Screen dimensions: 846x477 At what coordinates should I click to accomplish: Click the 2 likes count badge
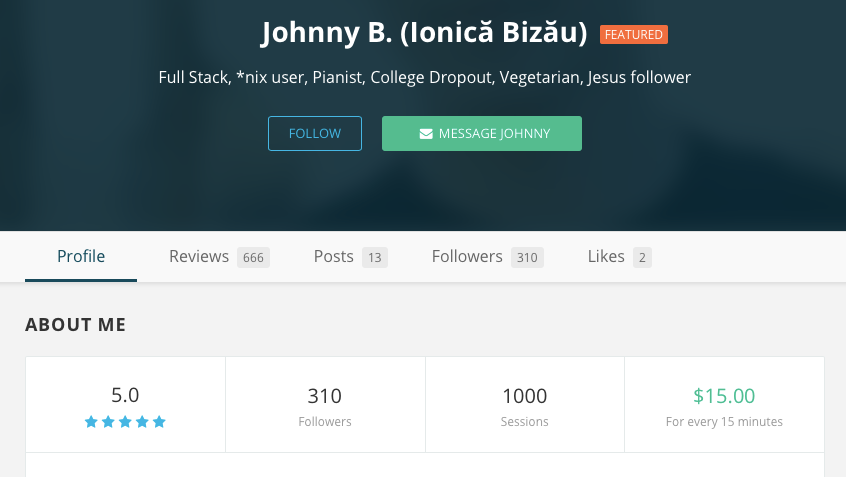[642, 257]
